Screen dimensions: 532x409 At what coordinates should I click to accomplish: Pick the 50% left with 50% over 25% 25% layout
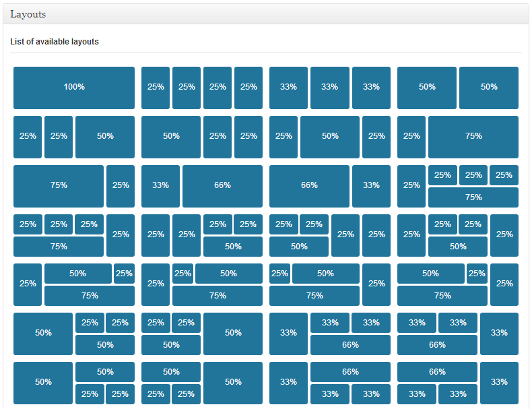74,383
